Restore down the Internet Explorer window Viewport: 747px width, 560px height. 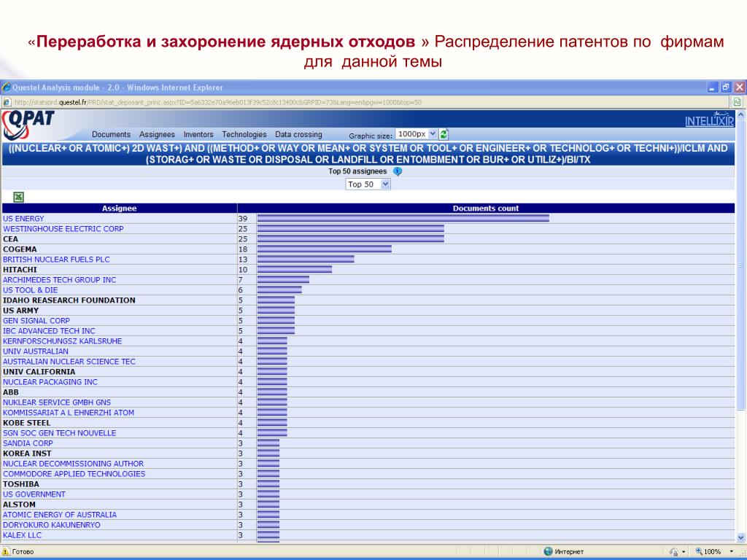pos(726,87)
